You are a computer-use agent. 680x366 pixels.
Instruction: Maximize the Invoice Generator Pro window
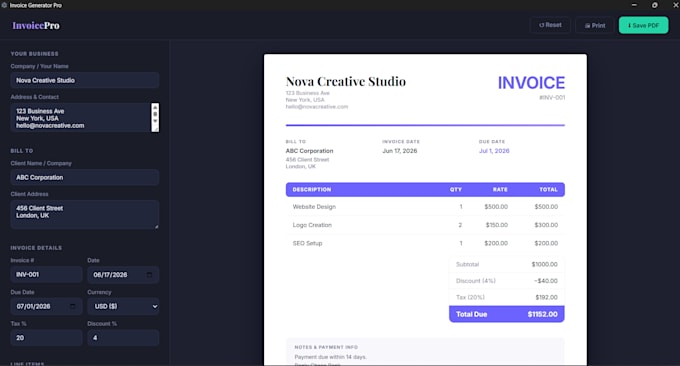click(654, 5)
